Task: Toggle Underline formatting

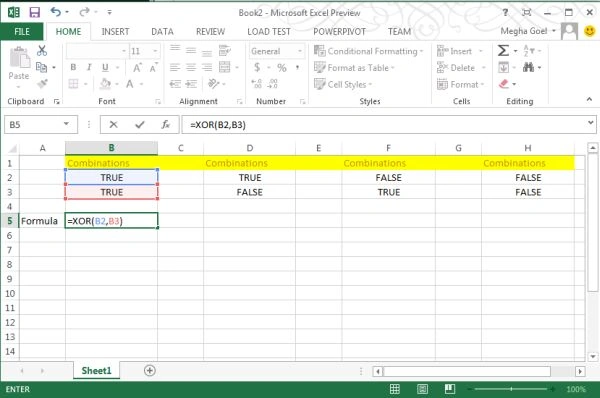Action: (x=105, y=67)
